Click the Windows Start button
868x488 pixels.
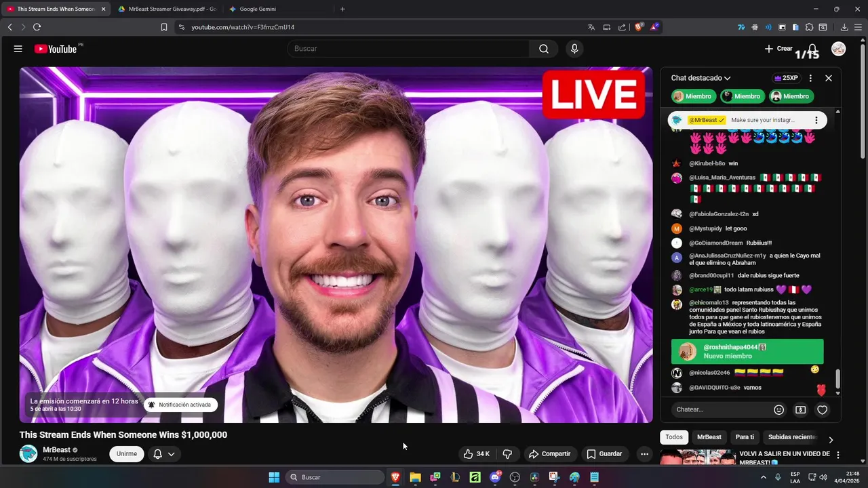(274, 477)
